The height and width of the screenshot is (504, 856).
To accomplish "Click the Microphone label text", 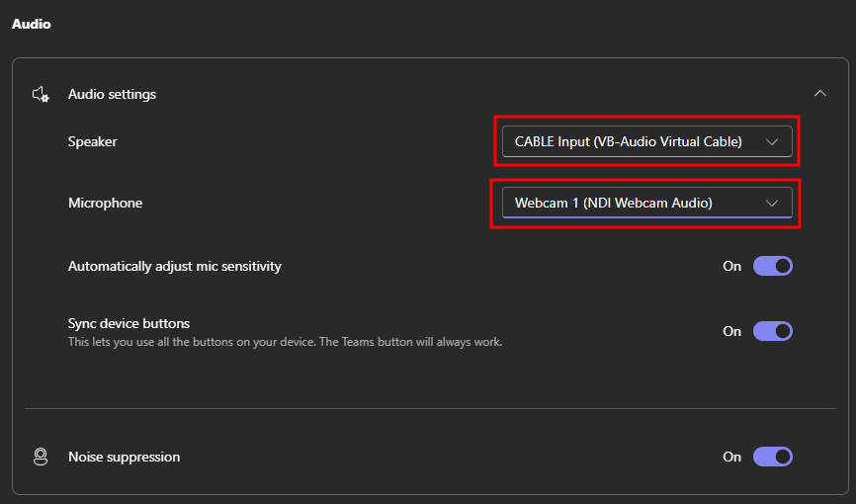I will point(105,203).
